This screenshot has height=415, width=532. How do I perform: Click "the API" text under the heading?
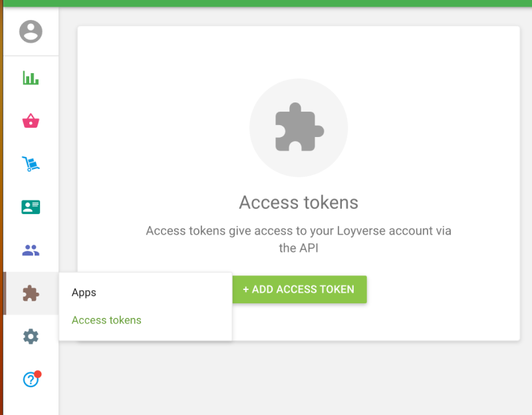point(298,248)
